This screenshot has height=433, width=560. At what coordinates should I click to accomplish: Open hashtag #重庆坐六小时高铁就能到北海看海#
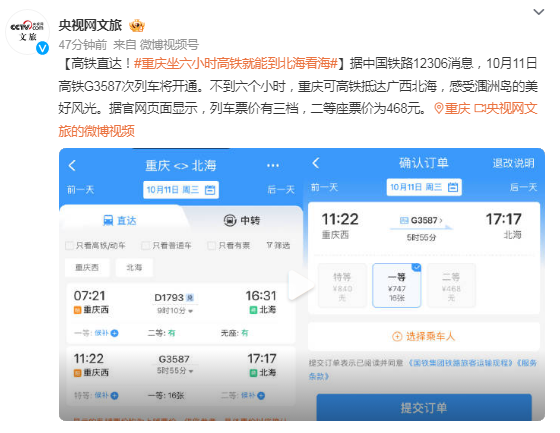[x=235, y=64]
